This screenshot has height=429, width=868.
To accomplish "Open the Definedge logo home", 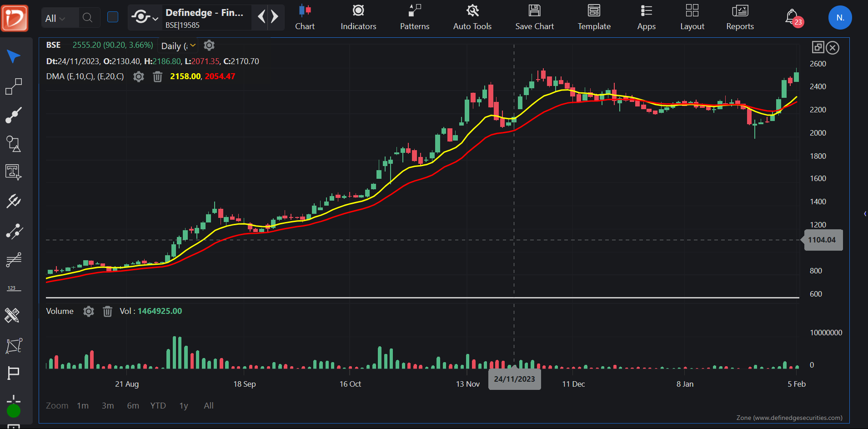I will click(15, 18).
